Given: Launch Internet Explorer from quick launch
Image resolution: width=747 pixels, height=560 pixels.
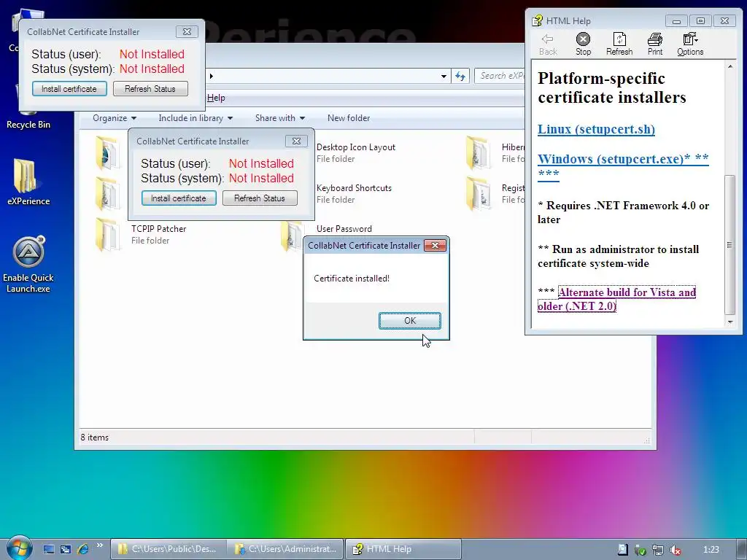Looking at the screenshot, I should pyautogui.click(x=83, y=549).
